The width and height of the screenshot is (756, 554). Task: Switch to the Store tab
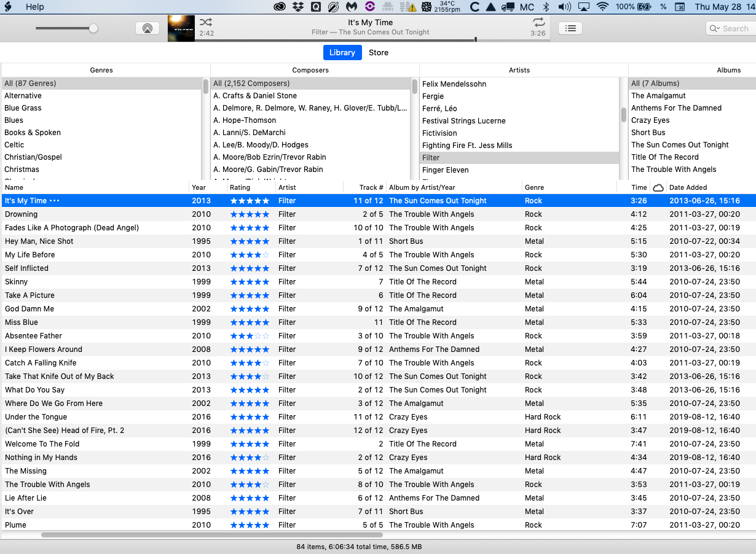tap(379, 52)
